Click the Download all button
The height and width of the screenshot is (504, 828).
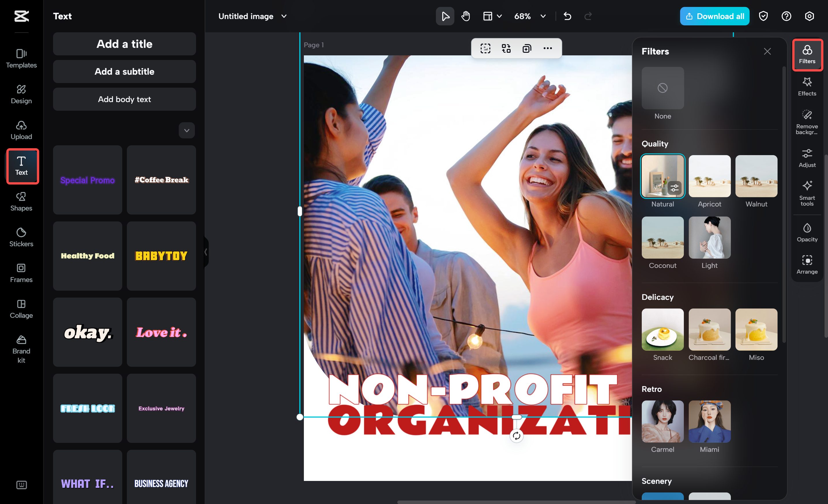pyautogui.click(x=714, y=16)
